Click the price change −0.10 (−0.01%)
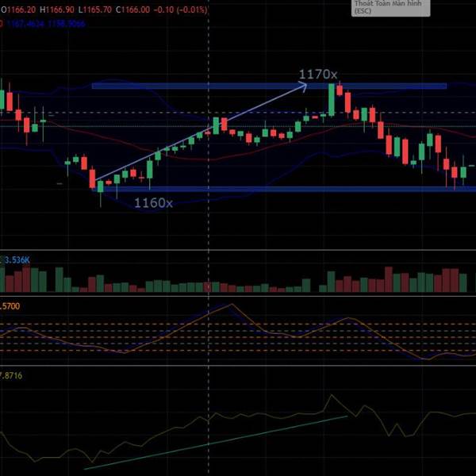This screenshot has height=476, width=476. (x=180, y=10)
